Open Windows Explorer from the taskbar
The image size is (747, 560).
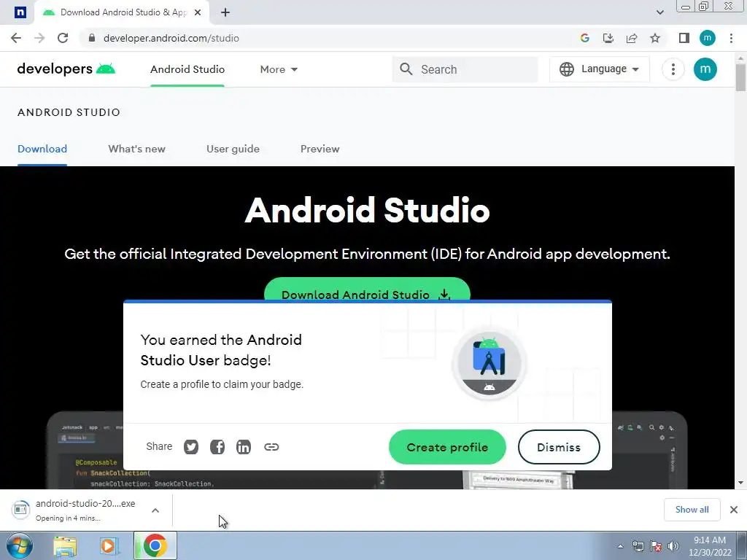point(65,546)
